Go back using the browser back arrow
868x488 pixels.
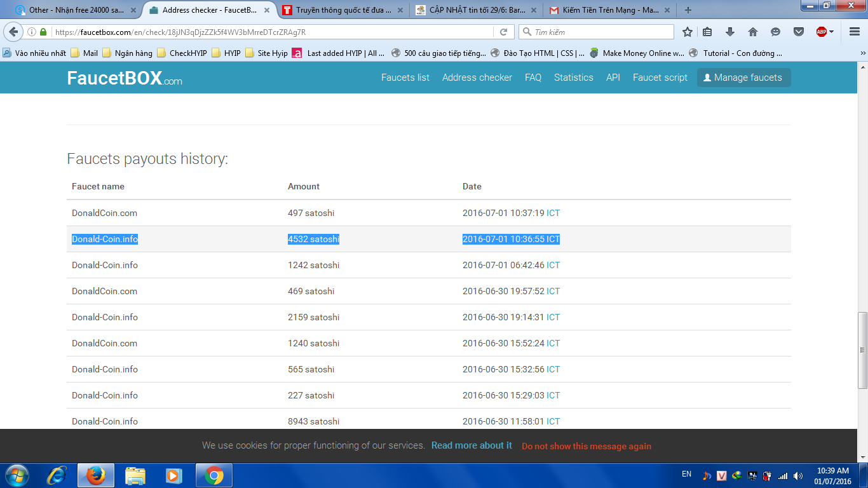pos(14,32)
